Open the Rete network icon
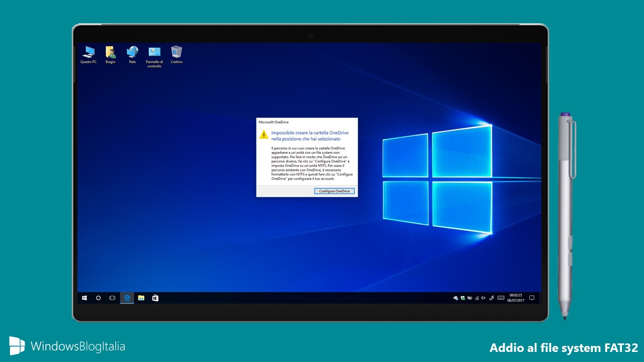The image size is (644, 362). click(x=132, y=55)
